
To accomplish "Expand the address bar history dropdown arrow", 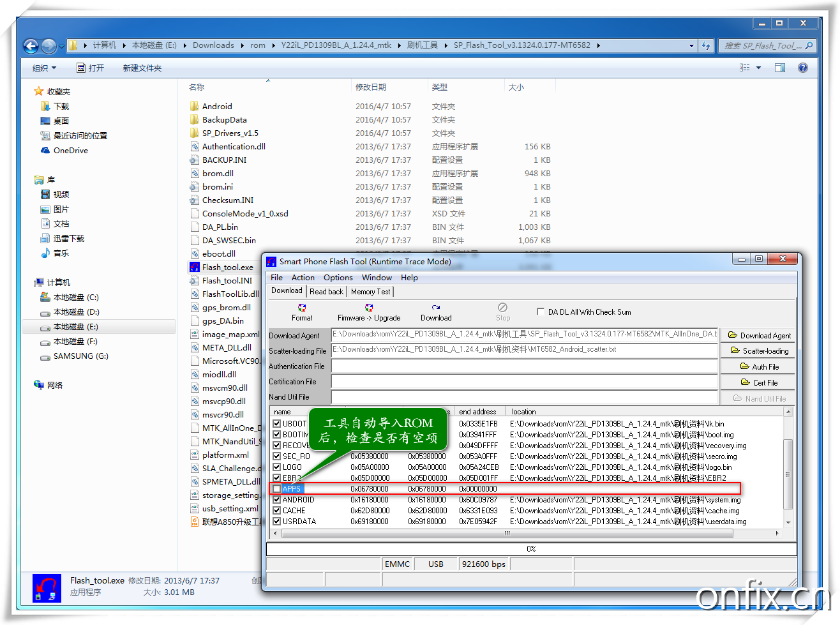I will 691,46.
